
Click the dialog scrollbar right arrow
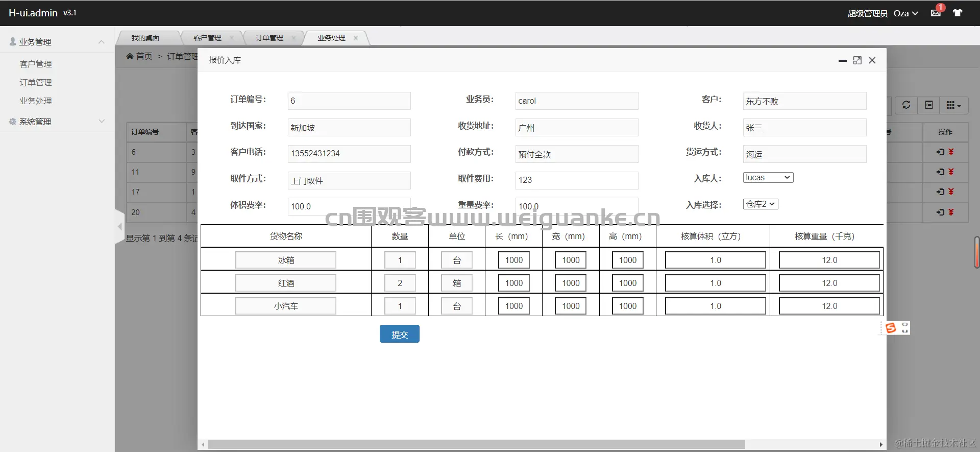point(881,445)
